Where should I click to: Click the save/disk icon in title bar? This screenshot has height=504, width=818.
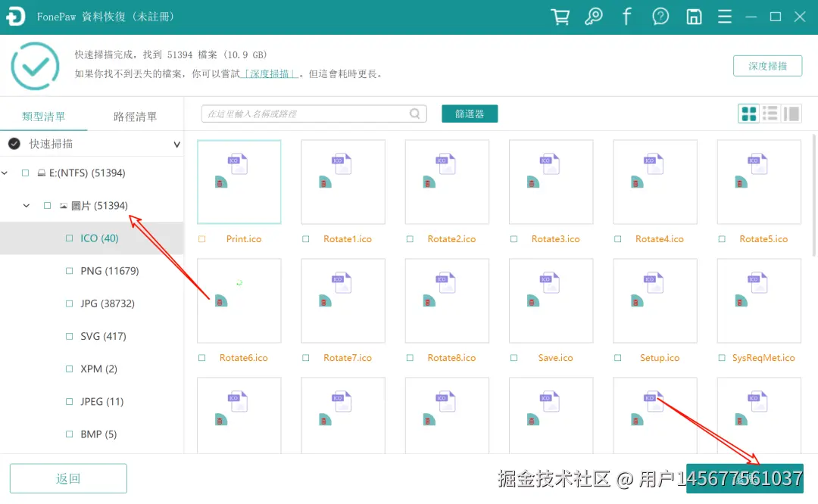[x=693, y=16]
